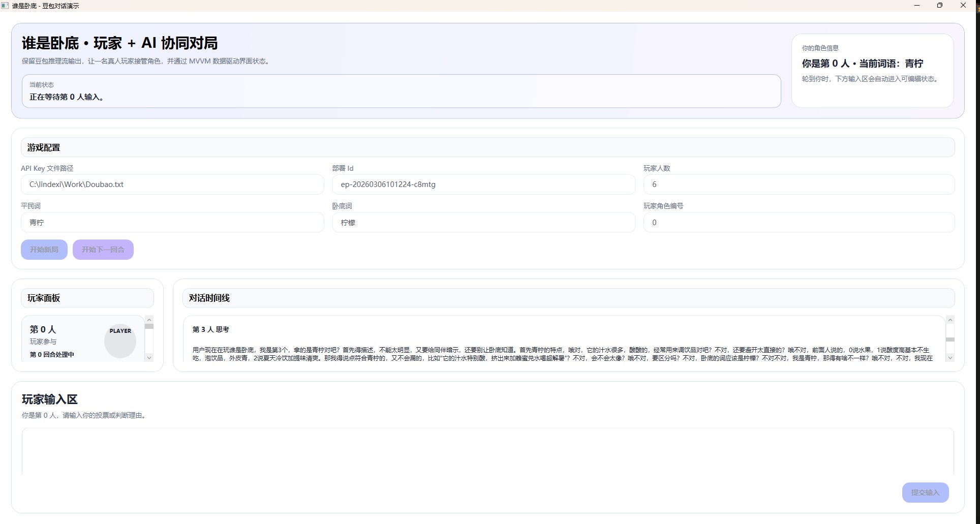Minimize the 谁是卧底 window
This screenshot has width=980, height=524.
click(917, 6)
